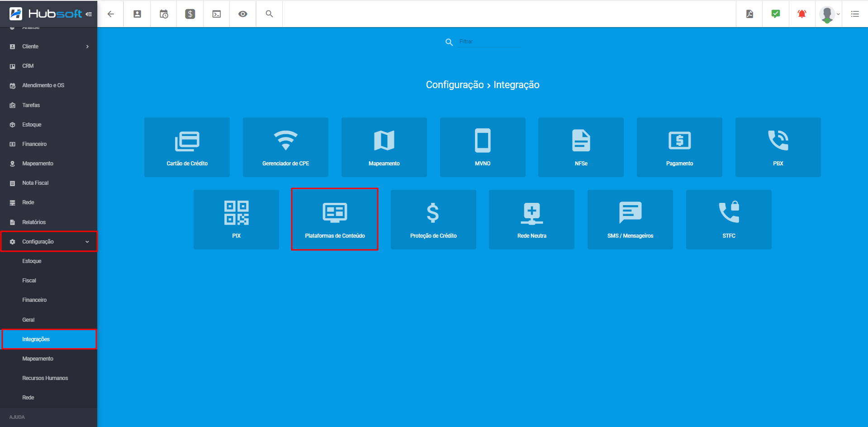This screenshot has height=427, width=868.
Task: Open the Cartão de Crédito integration tile
Action: [x=187, y=147]
